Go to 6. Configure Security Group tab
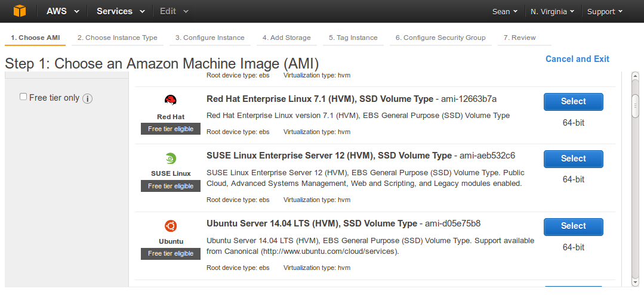 440,38
